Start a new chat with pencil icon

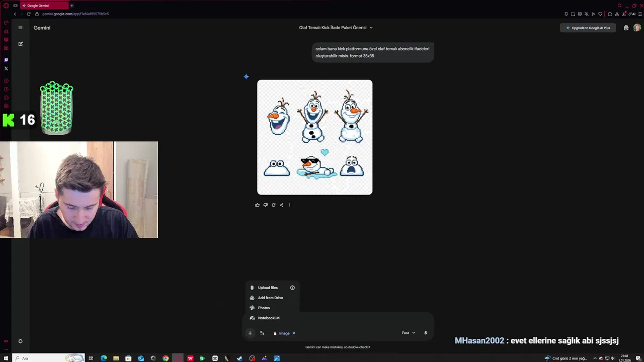pos(20,44)
